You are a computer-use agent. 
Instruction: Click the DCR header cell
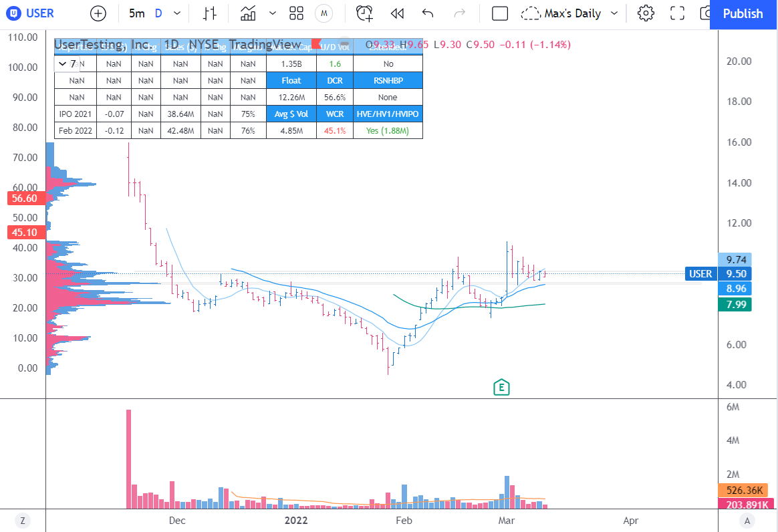pos(335,80)
